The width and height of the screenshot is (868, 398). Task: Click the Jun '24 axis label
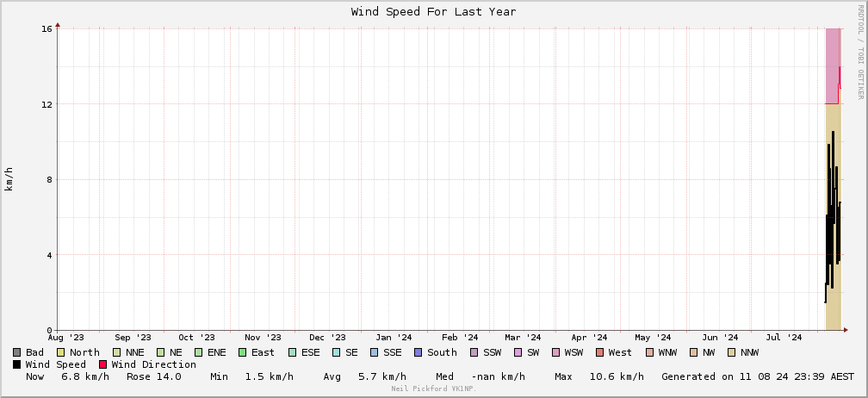[720, 337]
